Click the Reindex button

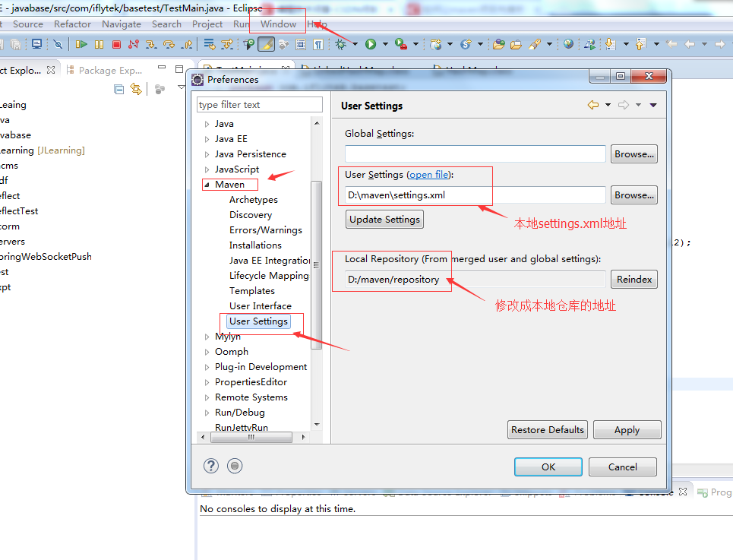click(x=634, y=279)
